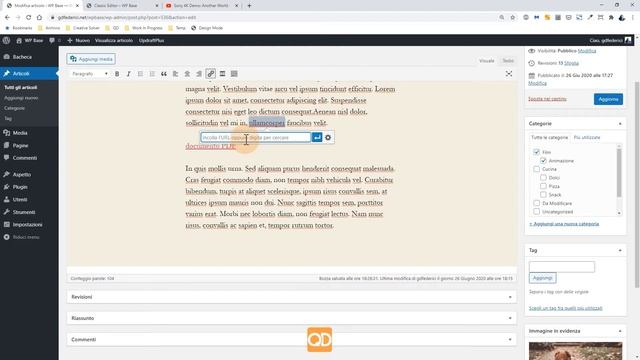Align text center in the editor
Image resolution: width=640 pixels, height=360 pixels.
click(x=187, y=74)
